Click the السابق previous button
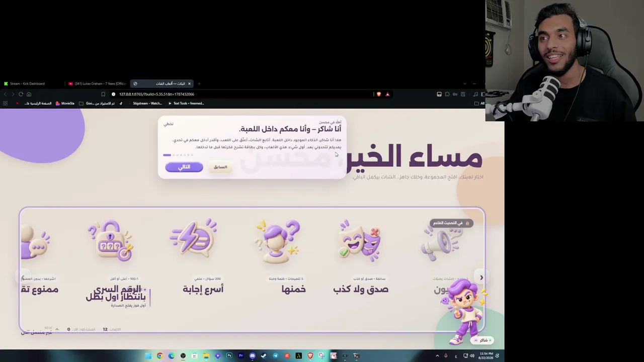The width and height of the screenshot is (644, 362). (x=220, y=167)
